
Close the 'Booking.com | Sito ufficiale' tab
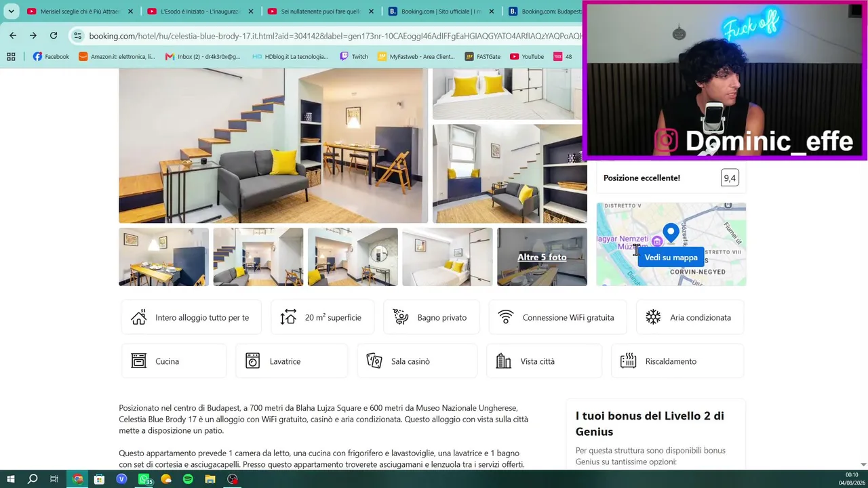tap(492, 12)
